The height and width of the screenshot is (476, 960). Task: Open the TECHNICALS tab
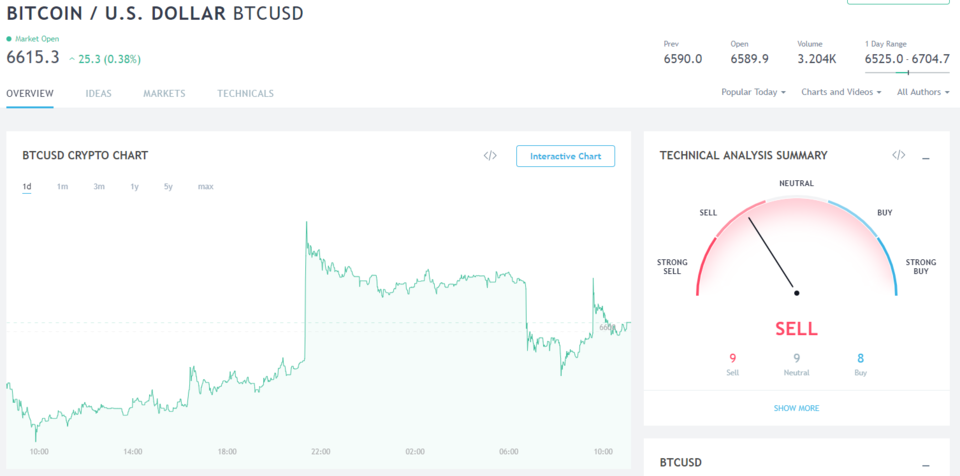pyautogui.click(x=246, y=94)
